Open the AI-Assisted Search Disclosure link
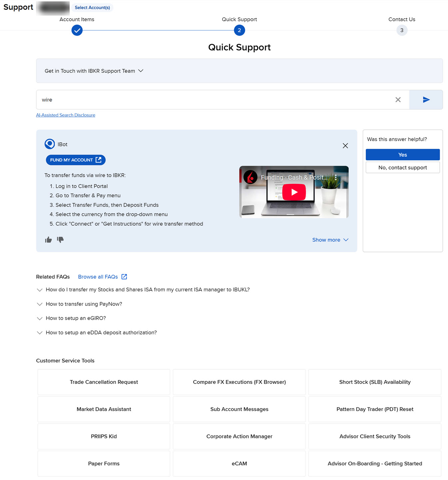448x480 pixels. coord(66,115)
